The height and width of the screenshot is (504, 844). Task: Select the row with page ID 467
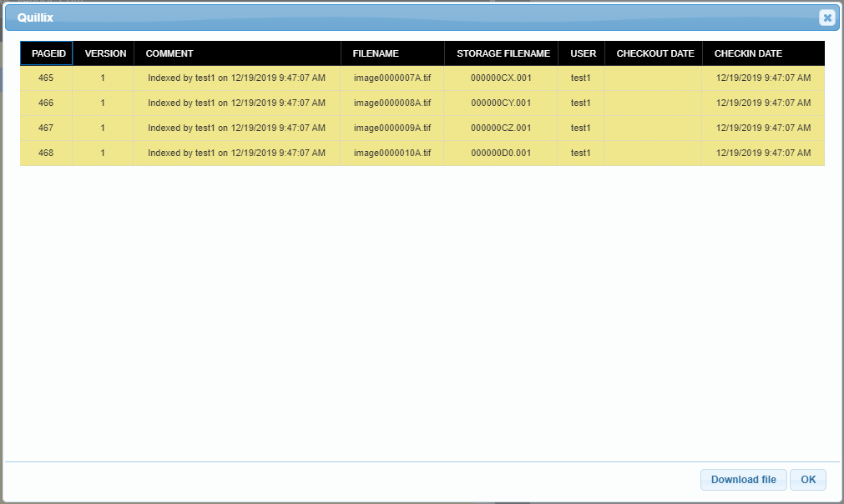(46, 128)
